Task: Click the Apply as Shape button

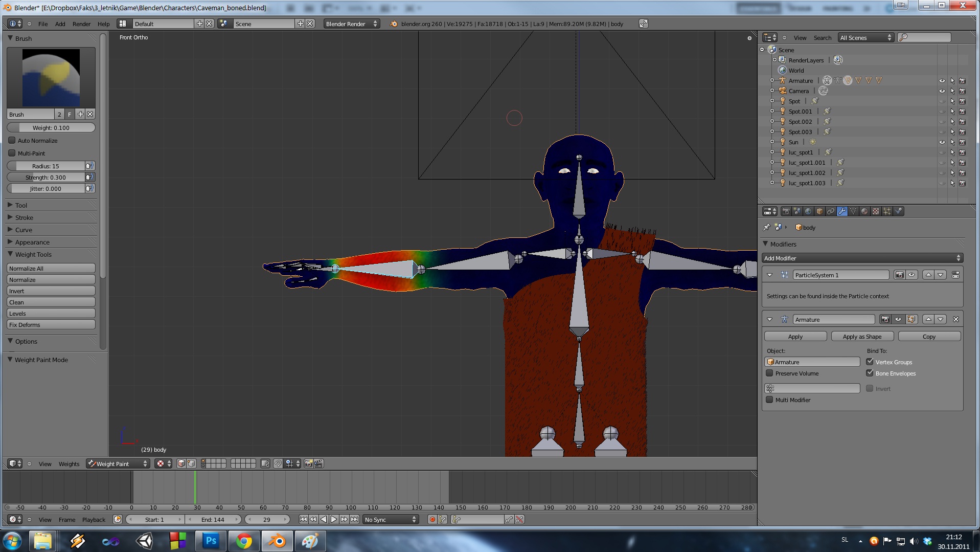Action: [x=862, y=336]
